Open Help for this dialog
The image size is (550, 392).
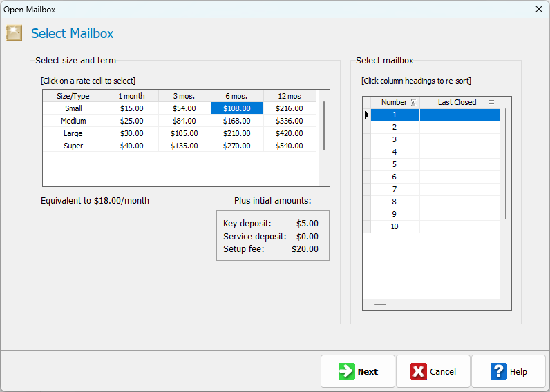point(509,371)
